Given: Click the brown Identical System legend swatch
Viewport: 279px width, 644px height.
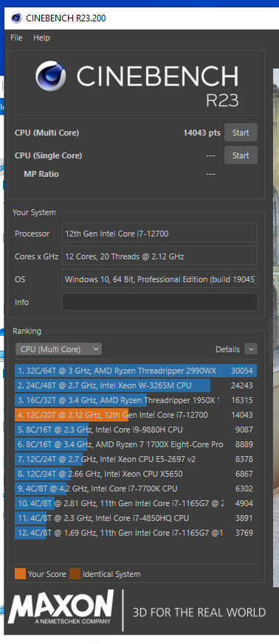Looking at the screenshot, I should point(75,574).
